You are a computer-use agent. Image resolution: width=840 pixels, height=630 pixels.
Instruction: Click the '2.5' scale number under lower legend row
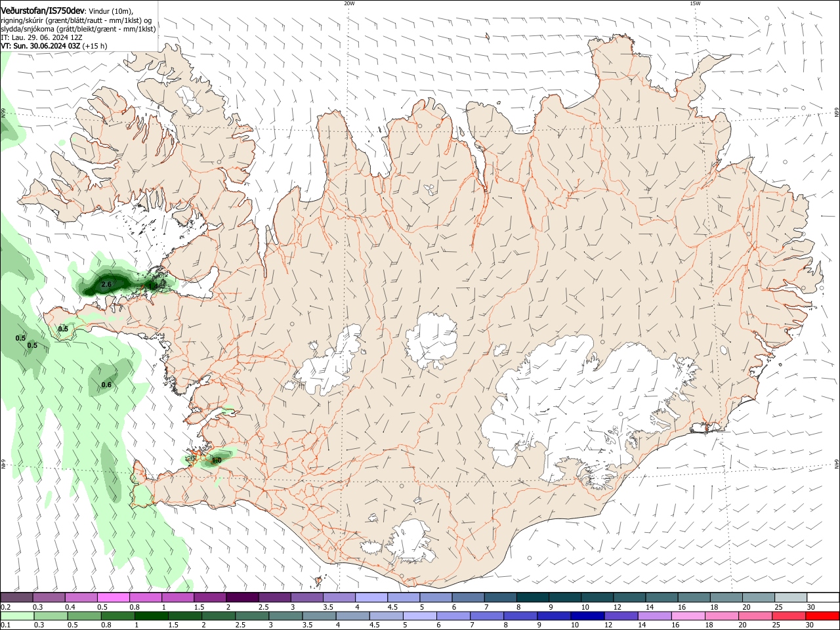(240, 625)
